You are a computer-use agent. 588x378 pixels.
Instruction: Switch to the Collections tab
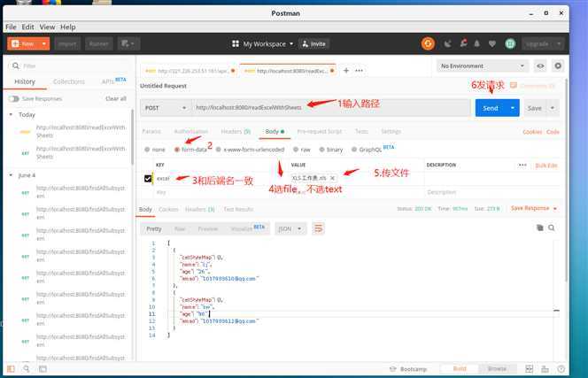(69, 81)
